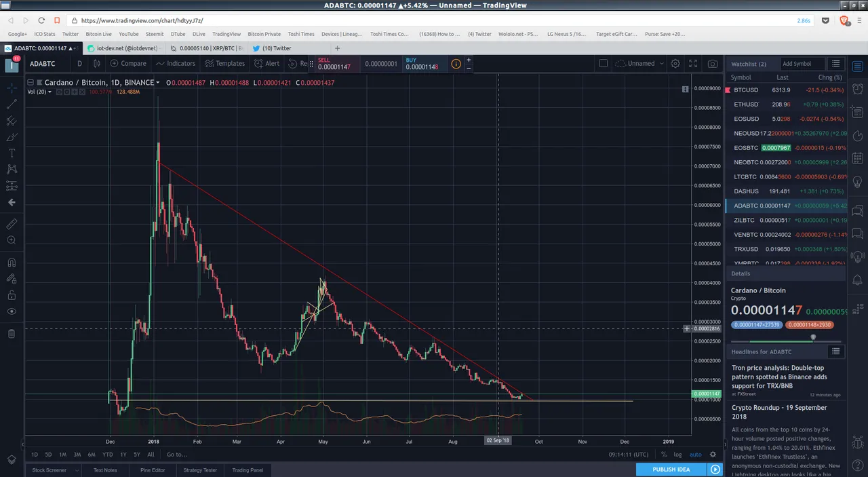Open chart settings gear icon
This screenshot has height=477, width=868.
pyautogui.click(x=675, y=63)
